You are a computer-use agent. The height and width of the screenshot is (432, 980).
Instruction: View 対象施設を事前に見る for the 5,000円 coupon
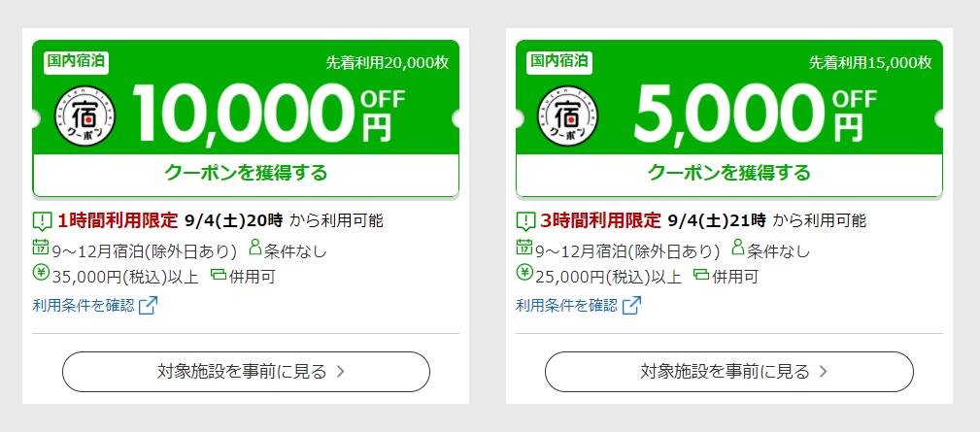(729, 372)
